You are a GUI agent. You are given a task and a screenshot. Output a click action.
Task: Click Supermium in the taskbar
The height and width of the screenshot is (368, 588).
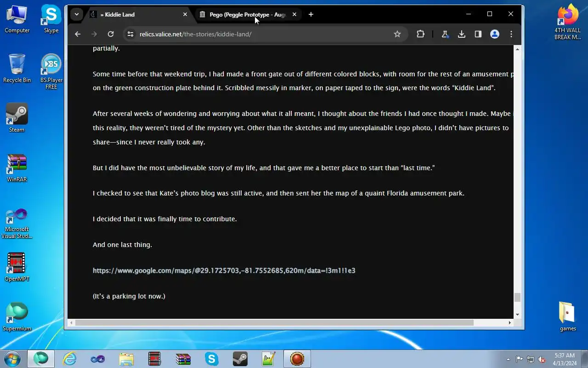41,359
